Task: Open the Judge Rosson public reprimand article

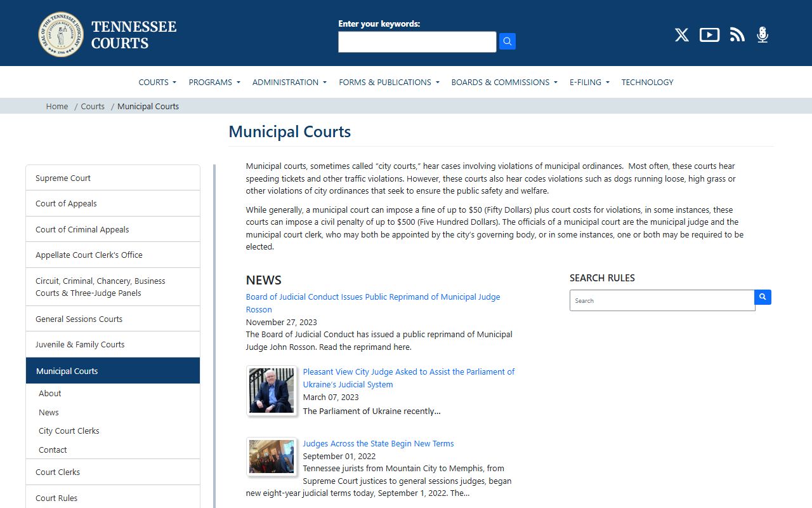Action: click(373, 303)
